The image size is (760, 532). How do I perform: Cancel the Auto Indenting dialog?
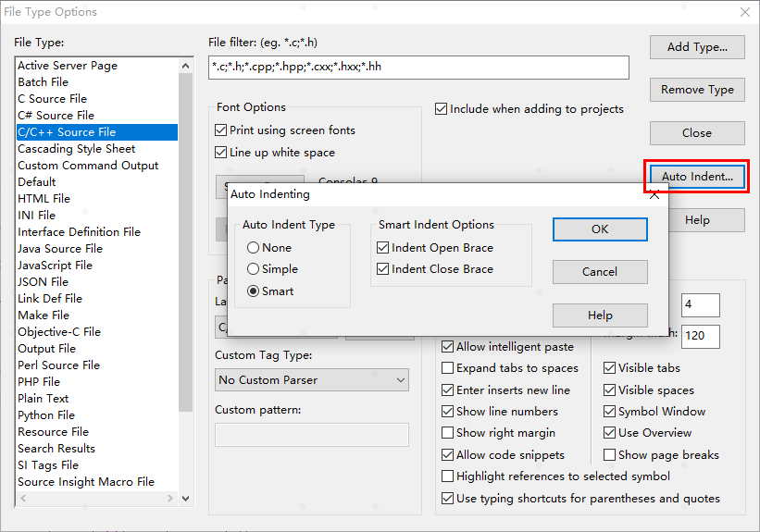pyautogui.click(x=600, y=272)
